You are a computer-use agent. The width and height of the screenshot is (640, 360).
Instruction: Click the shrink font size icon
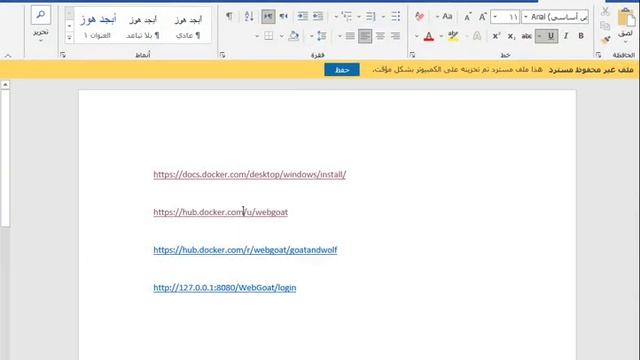pos(468,17)
